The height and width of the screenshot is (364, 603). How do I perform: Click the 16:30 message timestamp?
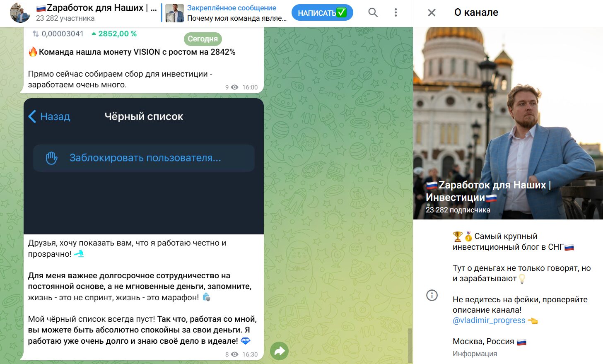[x=250, y=354]
